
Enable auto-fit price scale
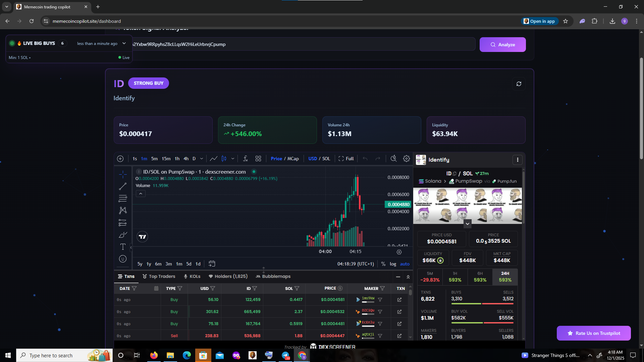(x=405, y=264)
